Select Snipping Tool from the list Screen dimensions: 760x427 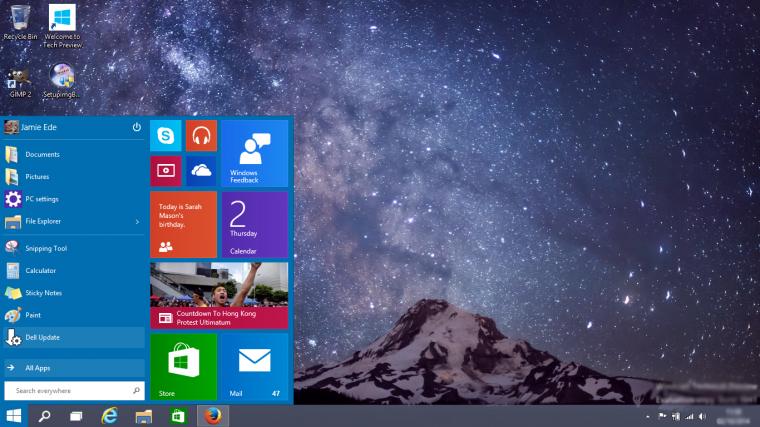[74, 248]
